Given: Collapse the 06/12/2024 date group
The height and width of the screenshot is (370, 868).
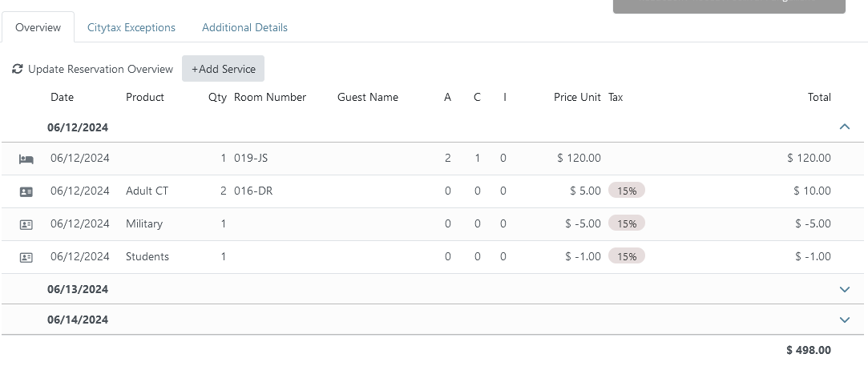Looking at the screenshot, I should click(844, 127).
